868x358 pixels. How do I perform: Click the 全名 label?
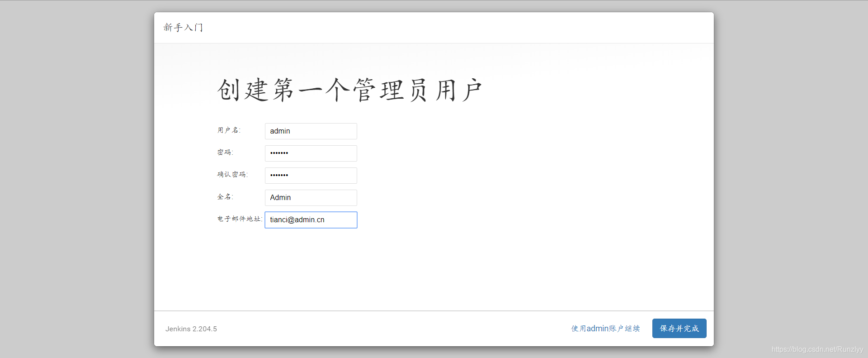(x=225, y=197)
